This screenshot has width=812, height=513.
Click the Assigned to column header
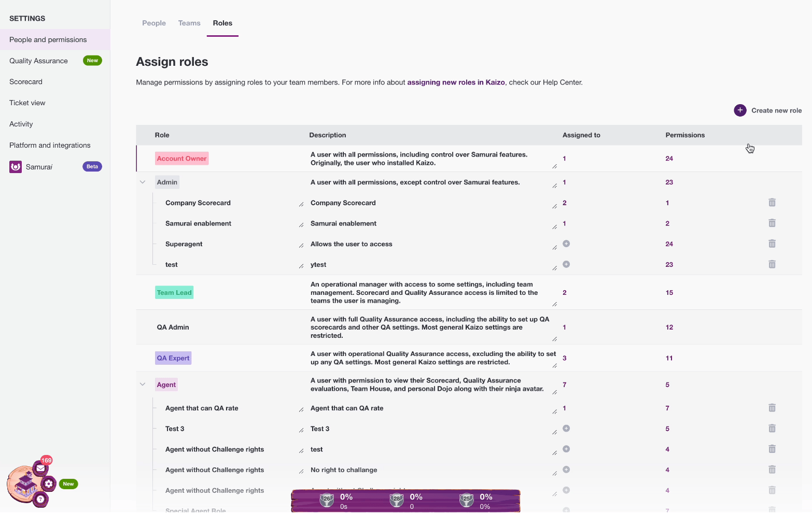[581, 135]
